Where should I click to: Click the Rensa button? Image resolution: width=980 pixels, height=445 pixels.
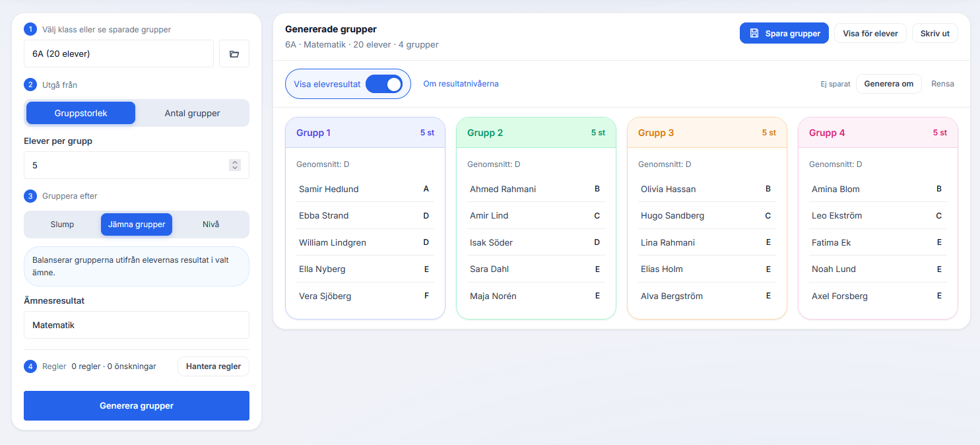942,84
